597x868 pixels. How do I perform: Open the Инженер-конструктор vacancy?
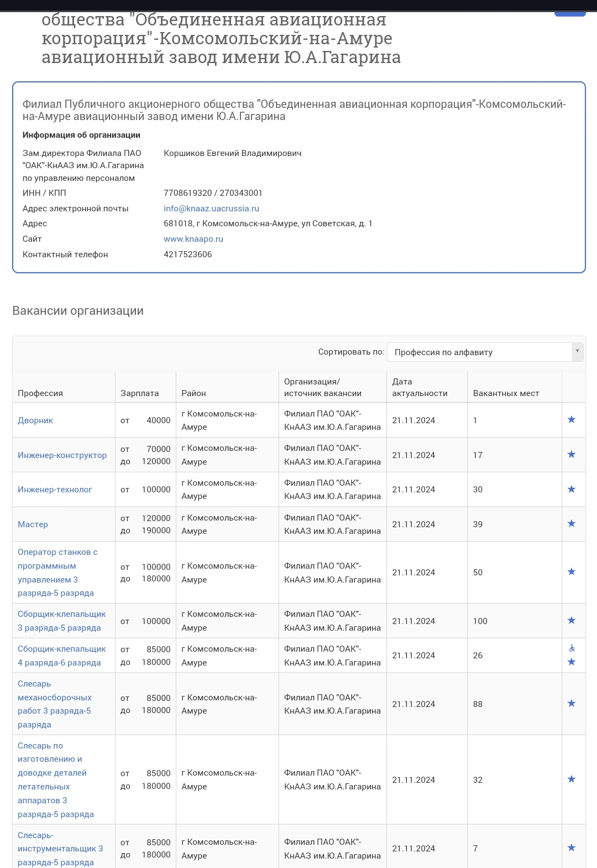click(x=62, y=455)
